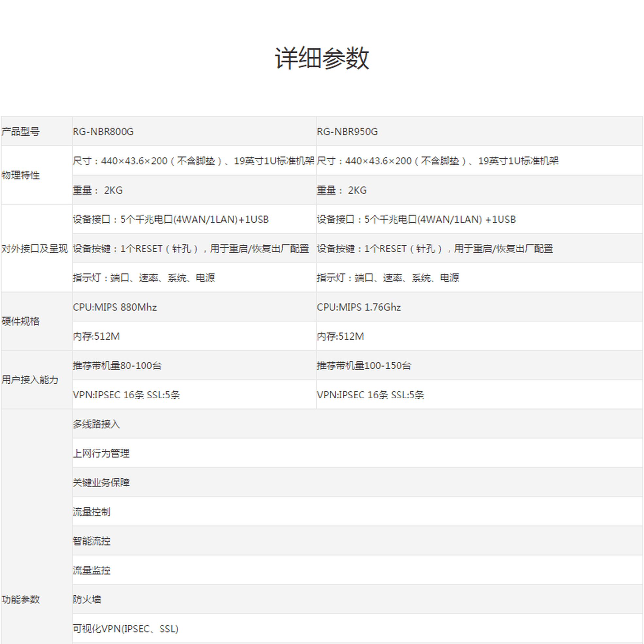Click CPU:MIPS 880Mhz cell

(194, 307)
